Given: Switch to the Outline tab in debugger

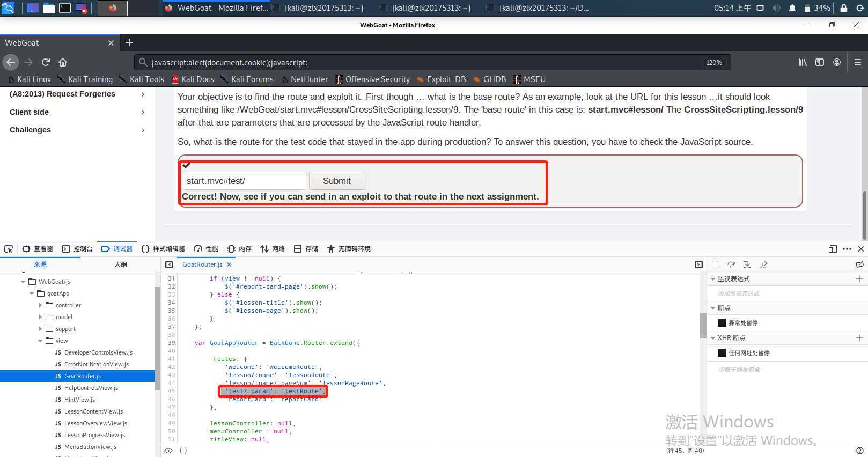Looking at the screenshot, I should pos(121,264).
